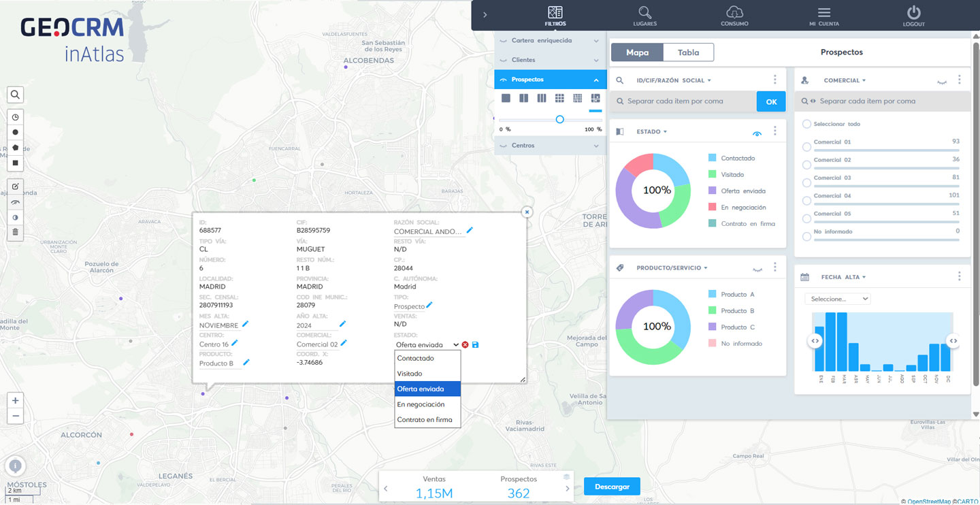The image size is (980, 505).
Task: Click the trash delete tool
Action: (x=15, y=232)
